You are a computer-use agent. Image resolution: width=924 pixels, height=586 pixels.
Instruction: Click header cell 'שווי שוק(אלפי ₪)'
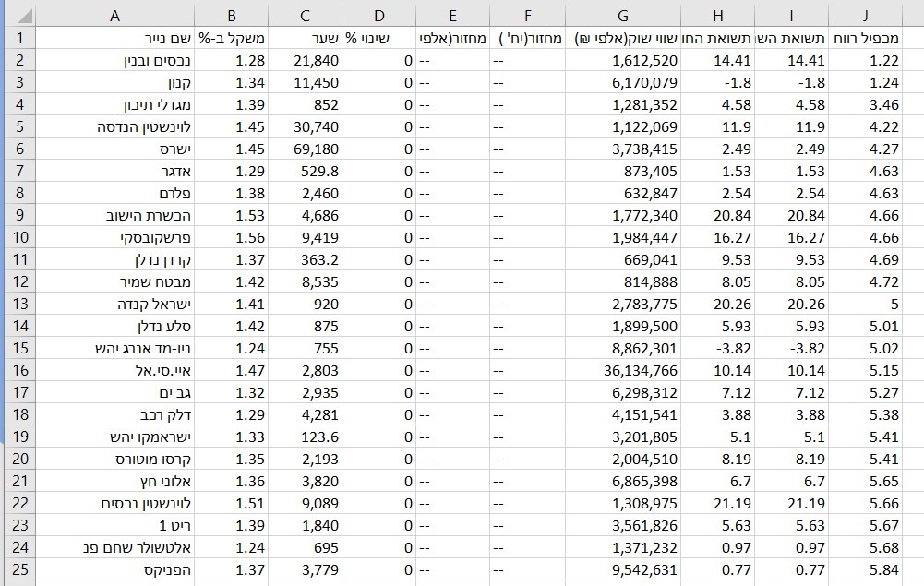pyautogui.click(x=622, y=38)
